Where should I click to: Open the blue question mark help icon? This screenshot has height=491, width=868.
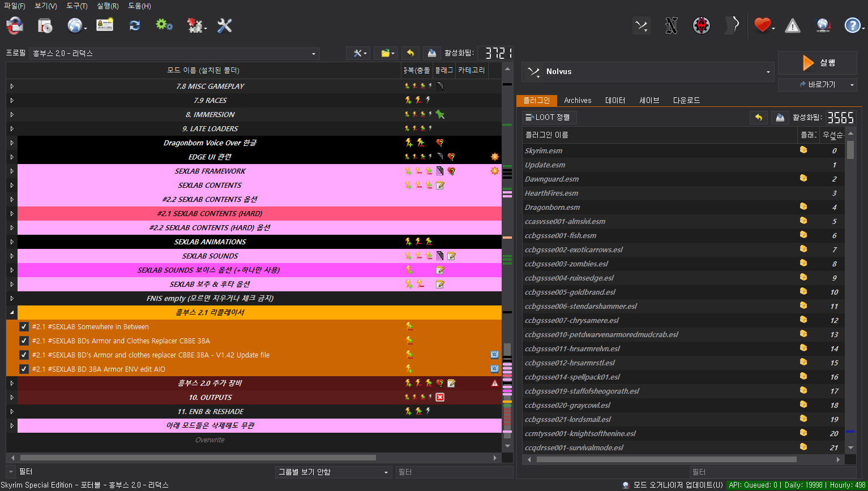pyautogui.click(x=852, y=25)
